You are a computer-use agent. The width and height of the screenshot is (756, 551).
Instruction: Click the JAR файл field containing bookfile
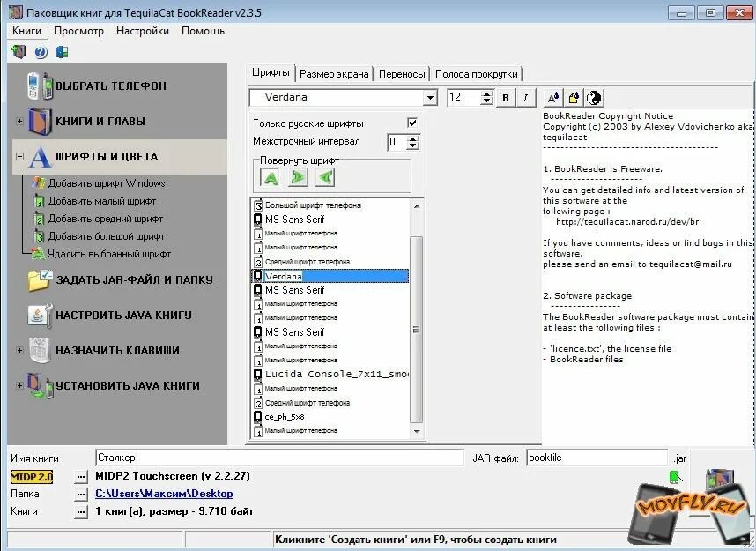597,458
